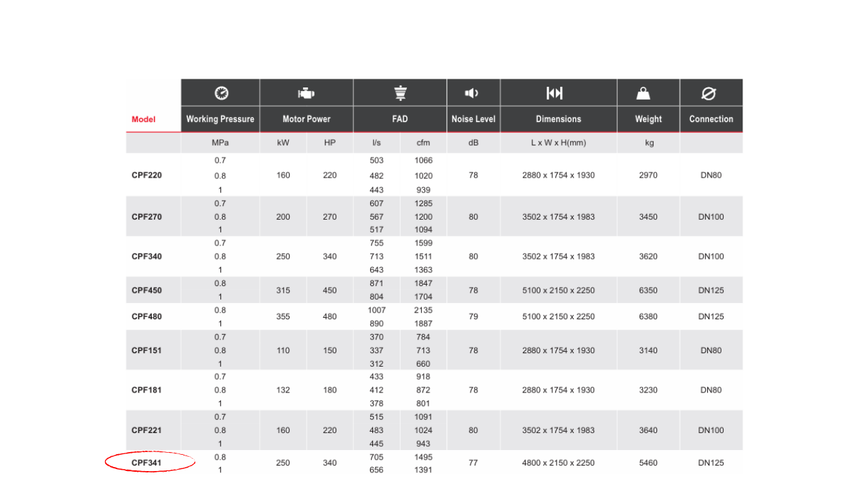Click the noise level speaker icon
This screenshot has height=488, width=868.
[472, 94]
